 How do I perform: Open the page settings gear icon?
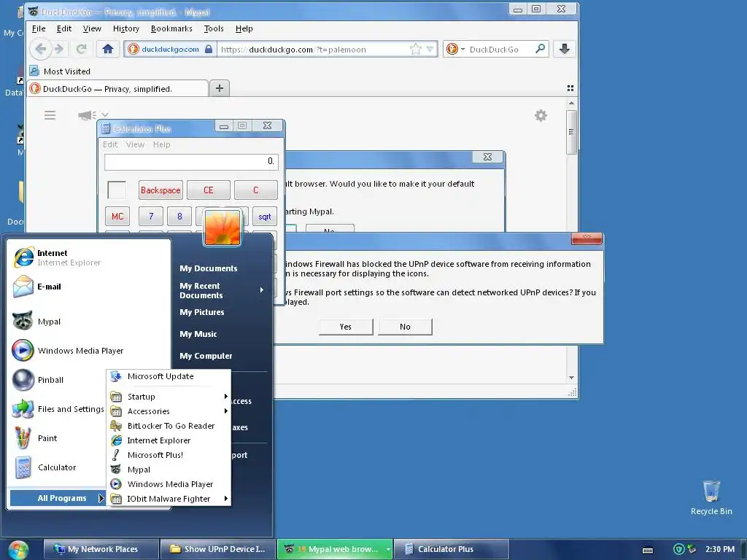pos(541,115)
